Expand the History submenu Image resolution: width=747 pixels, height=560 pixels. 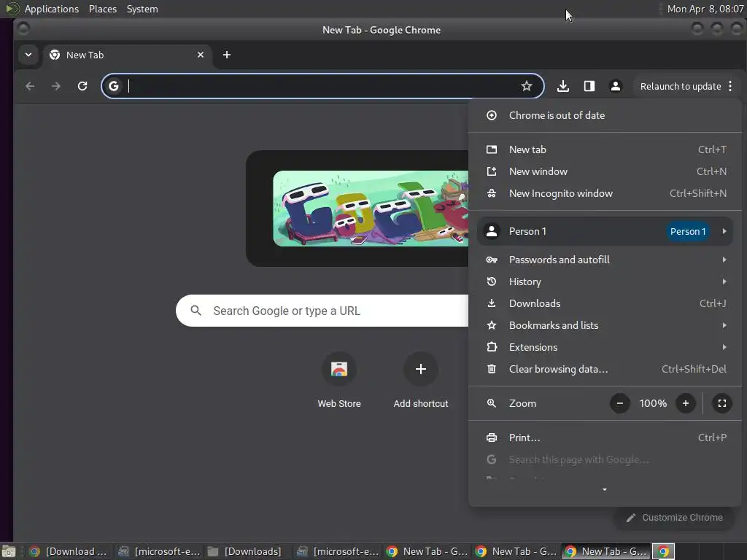[x=605, y=281]
